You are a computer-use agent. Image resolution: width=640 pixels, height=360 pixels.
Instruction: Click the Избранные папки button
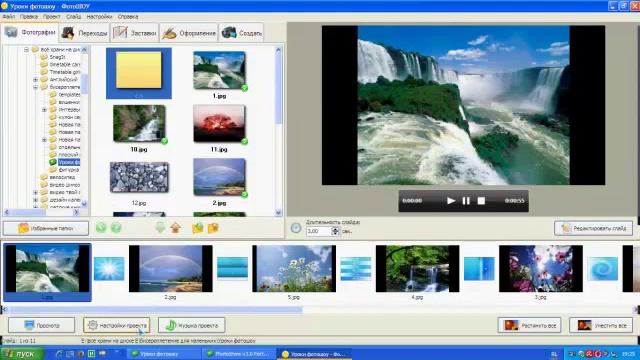pyautogui.click(x=46, y=228)
